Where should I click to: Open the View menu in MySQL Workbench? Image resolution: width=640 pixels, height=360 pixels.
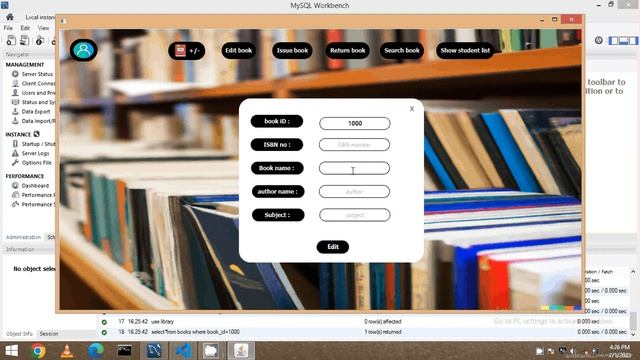coord(43,28)
